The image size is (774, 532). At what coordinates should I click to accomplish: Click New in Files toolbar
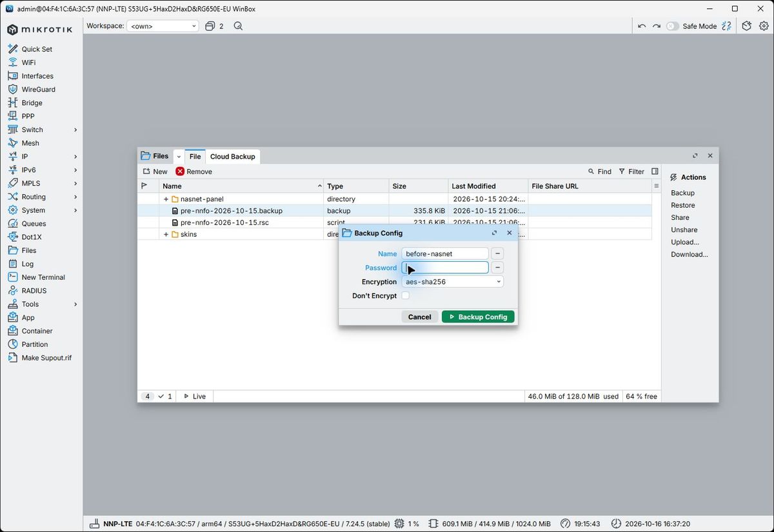[x=155, y=172]
